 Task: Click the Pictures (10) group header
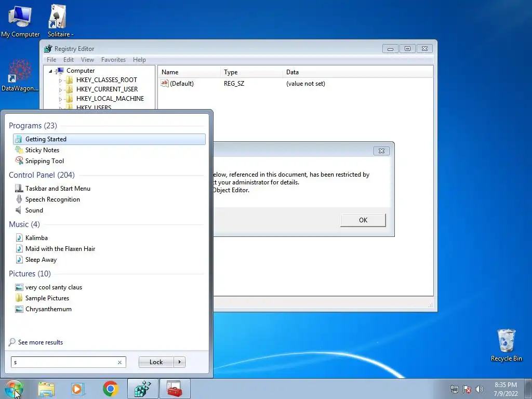pos(30,273)
